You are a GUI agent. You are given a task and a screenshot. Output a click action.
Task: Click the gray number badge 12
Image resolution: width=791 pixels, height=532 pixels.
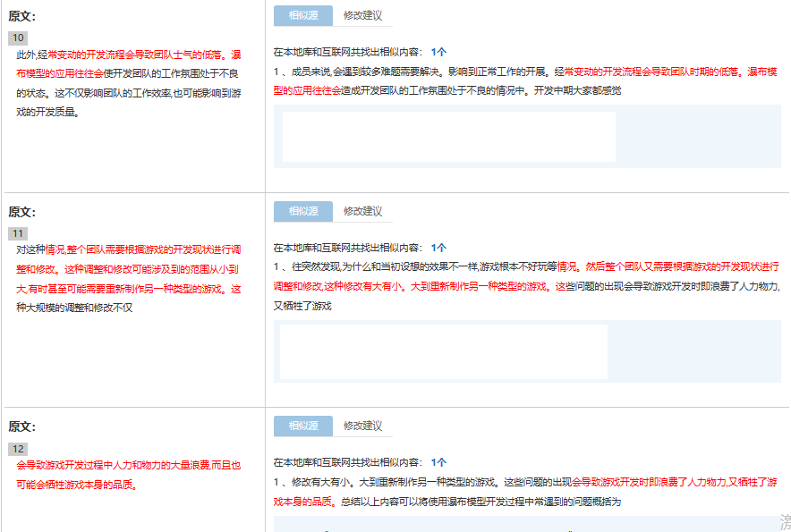(19, 448)
